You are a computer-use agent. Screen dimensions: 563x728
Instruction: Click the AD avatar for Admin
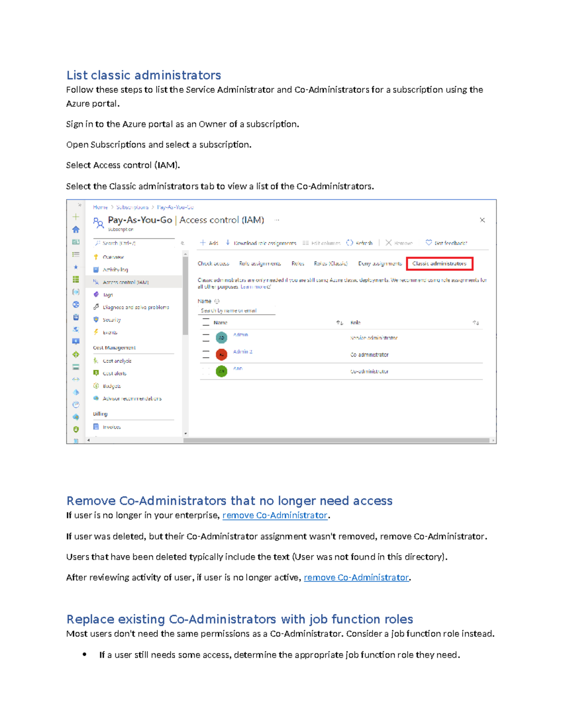(221, 338)
